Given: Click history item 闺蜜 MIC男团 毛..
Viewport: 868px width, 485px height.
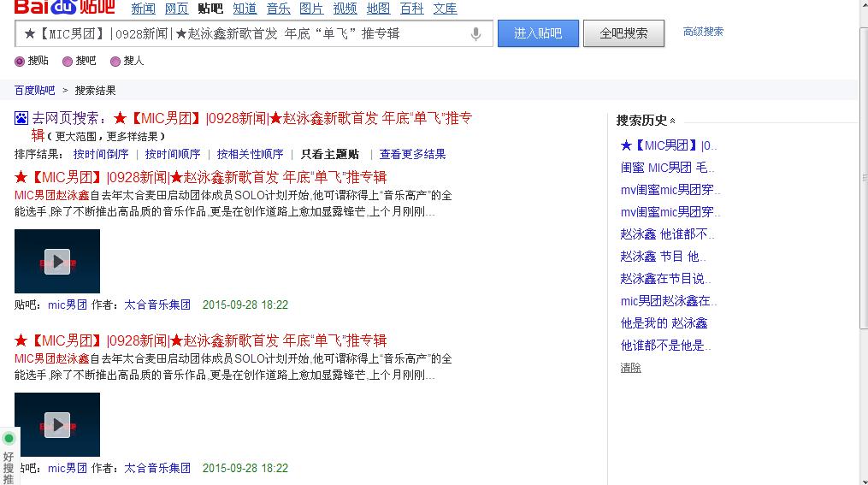Looking at the screenshot, I should [667, 168].
